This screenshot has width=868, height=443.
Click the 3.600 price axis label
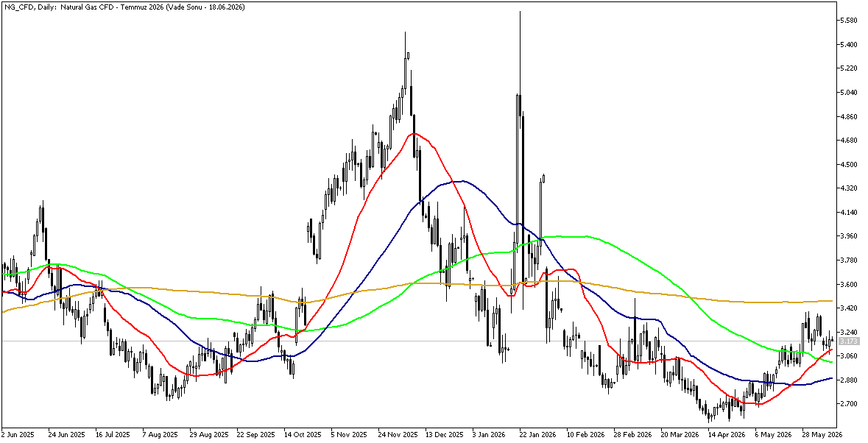[849, 284]
